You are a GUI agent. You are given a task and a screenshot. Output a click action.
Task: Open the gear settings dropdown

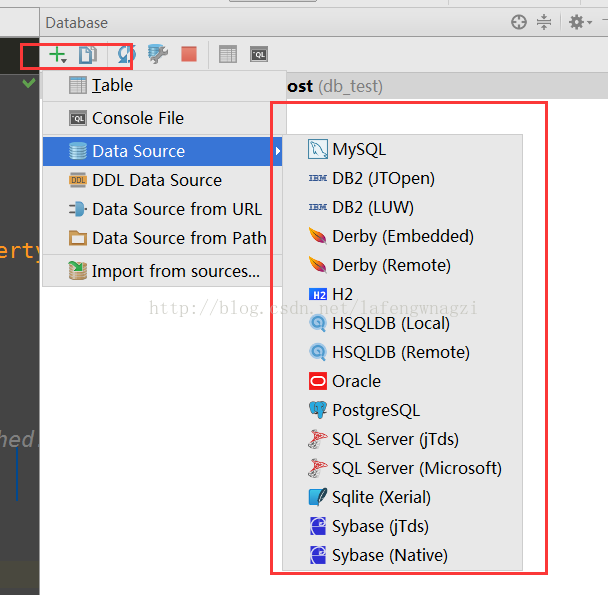click(580, 22)
